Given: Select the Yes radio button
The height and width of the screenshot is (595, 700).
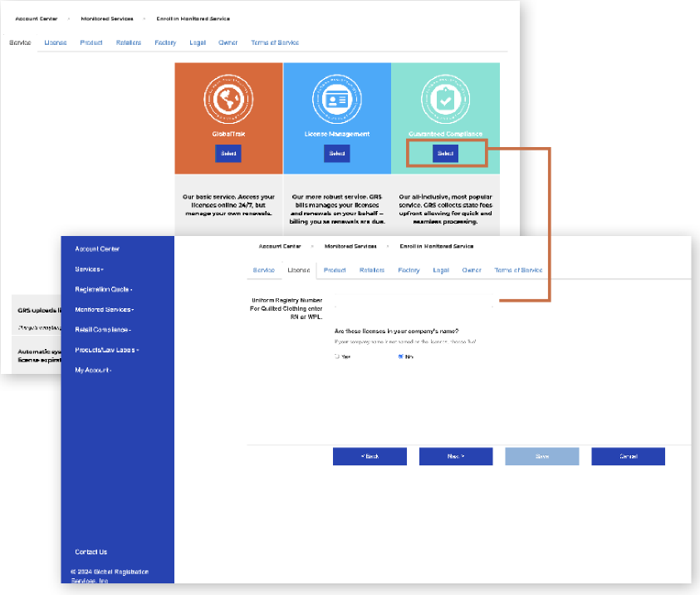Looking at the screenshot, I should coord(337,357).
